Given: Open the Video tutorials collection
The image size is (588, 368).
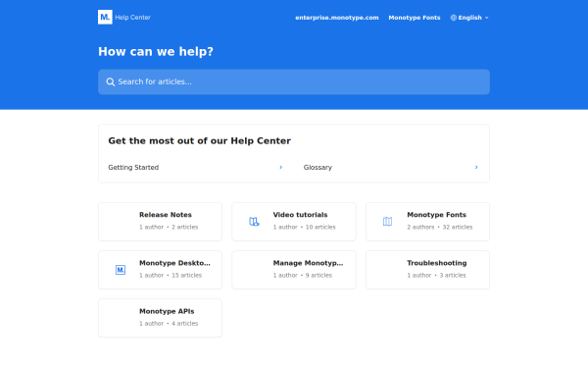Looking at the screenshot, I should click(x=294, y=222).
